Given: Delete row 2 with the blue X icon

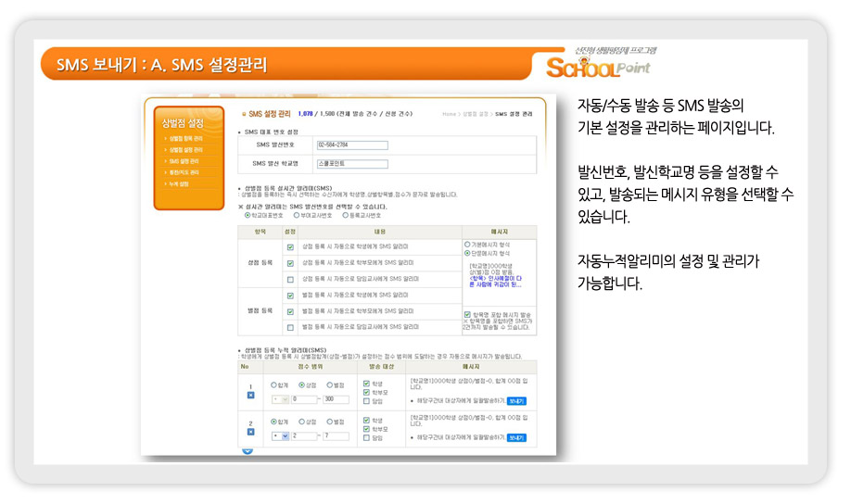Looking at the screenshot, I should click(250, 431).
